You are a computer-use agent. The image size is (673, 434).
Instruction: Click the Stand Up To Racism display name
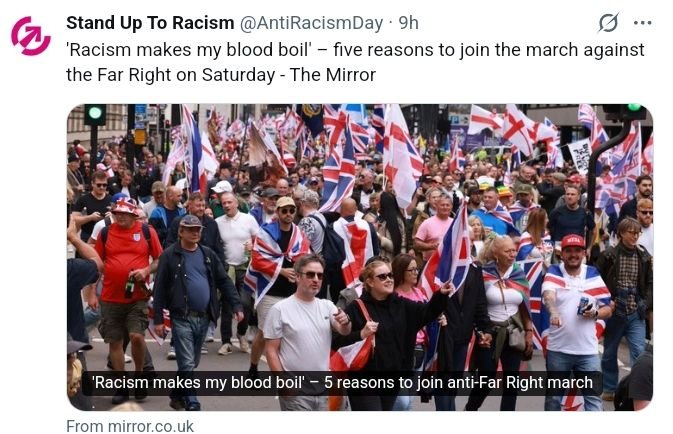click(150, 23)
